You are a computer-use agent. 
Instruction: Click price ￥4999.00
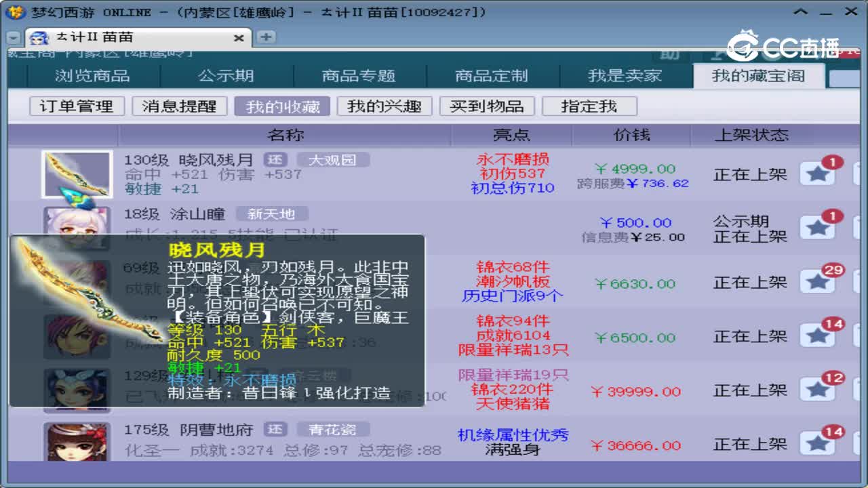point(635,169)
